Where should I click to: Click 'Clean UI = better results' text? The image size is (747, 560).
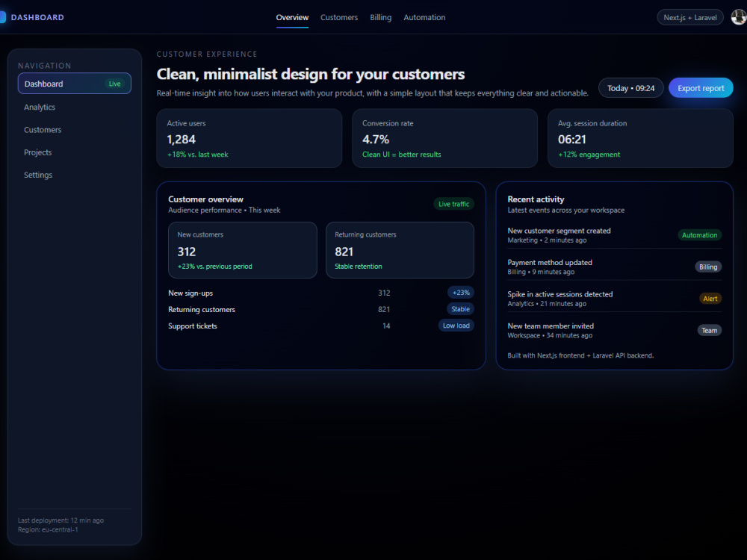(x=402, y=155)
